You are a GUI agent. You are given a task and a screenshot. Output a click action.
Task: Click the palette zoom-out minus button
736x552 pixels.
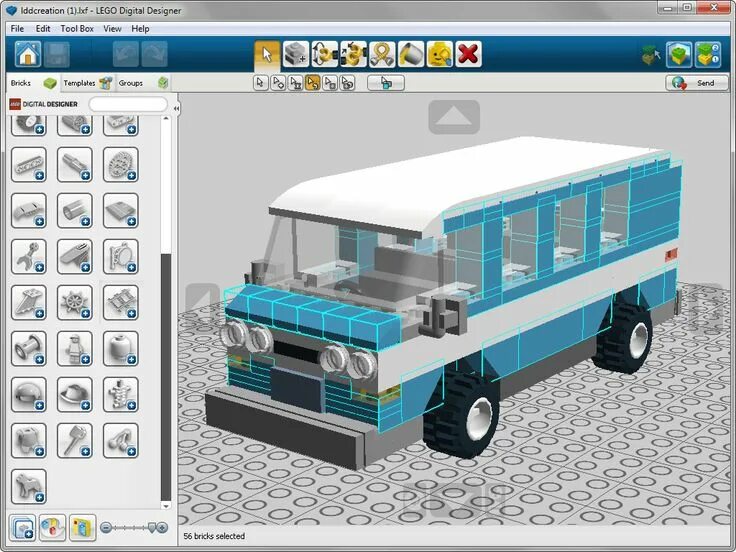(x=106, y=528)
